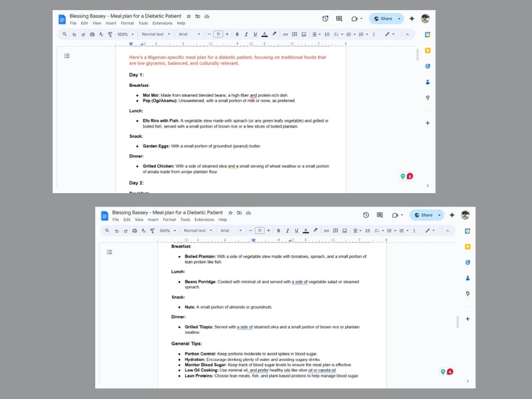The height and width of the screenshot is (399, 532).
Task: Click search magnifier in top window toolbar
Action: coord(64,34)
